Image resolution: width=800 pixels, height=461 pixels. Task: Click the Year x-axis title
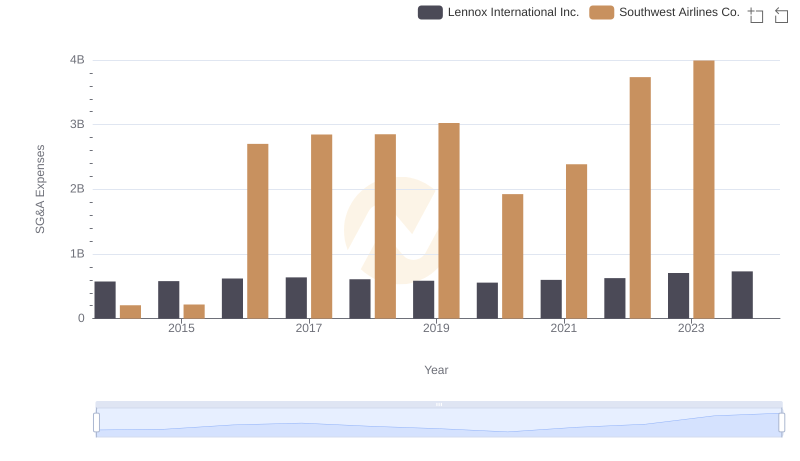[436, 370]
